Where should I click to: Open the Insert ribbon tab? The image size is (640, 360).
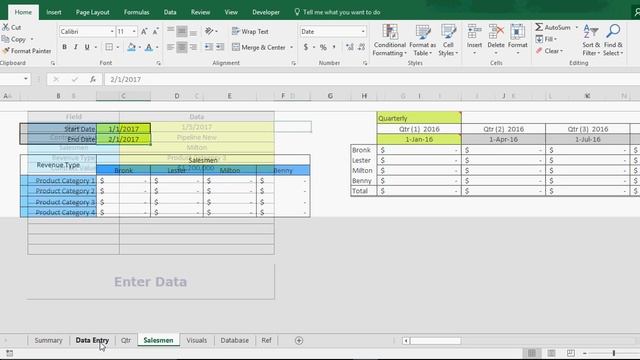[x=54, y=12]
